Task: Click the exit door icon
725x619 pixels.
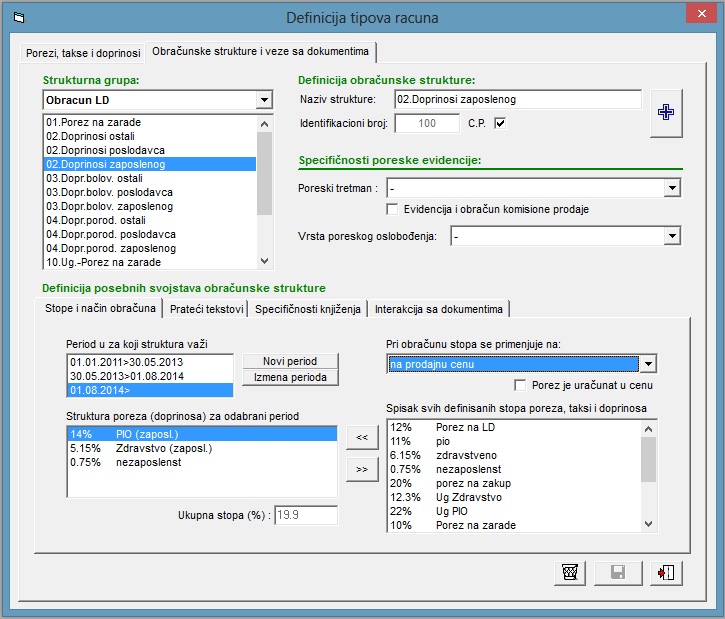Action: (x=667, y=573)
